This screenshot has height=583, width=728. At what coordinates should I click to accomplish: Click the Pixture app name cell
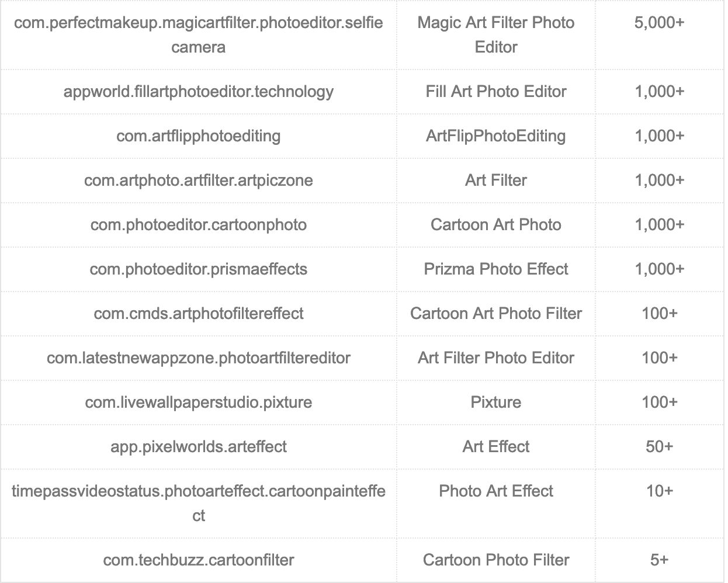pos(495,402)
